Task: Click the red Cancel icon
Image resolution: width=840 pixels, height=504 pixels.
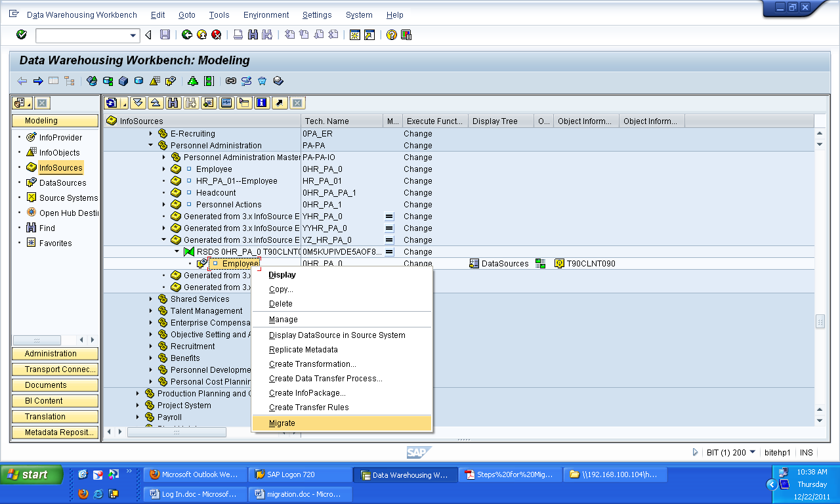Action: (x=216, y=35)
